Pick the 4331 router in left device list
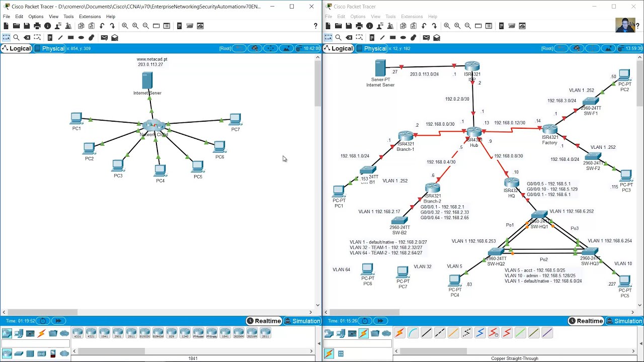 [x=77, y=333]
